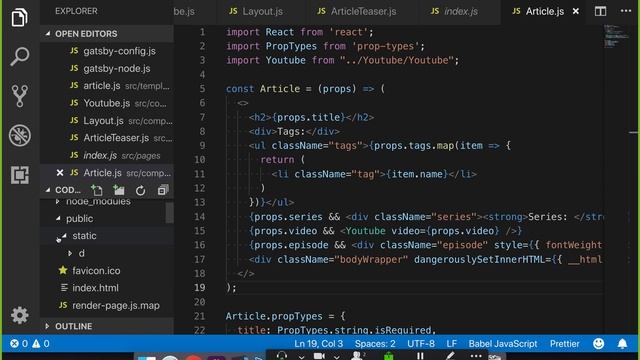640x360 pixels.
Task: Open the Search view in activity bar
Action: pos(19,56)
